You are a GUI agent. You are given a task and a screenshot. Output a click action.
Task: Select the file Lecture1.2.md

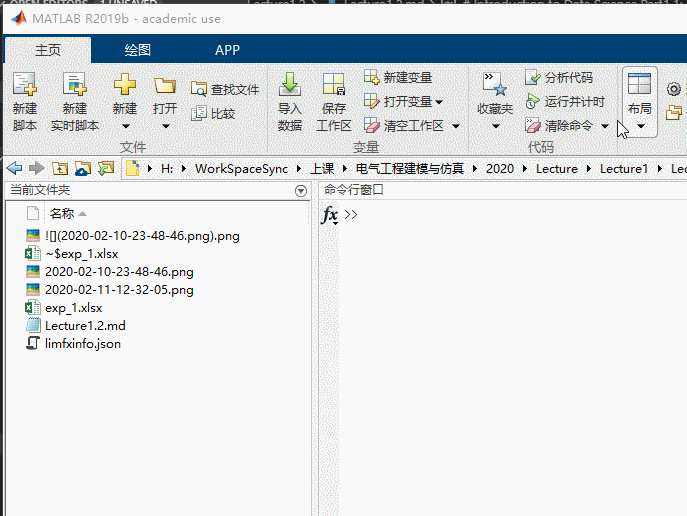click(85, 326)
